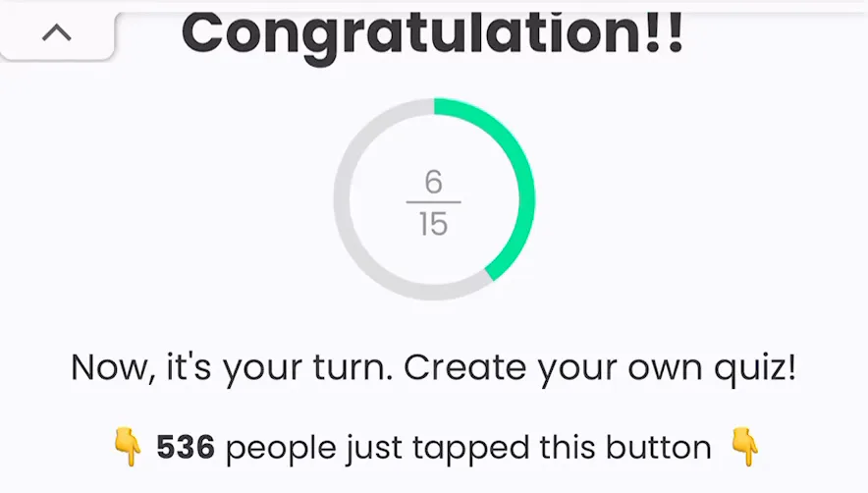Click the word "quiz!" in the prompt
Image resolution: width=868 pixels, height=493 pixels.
click(756, 369)
